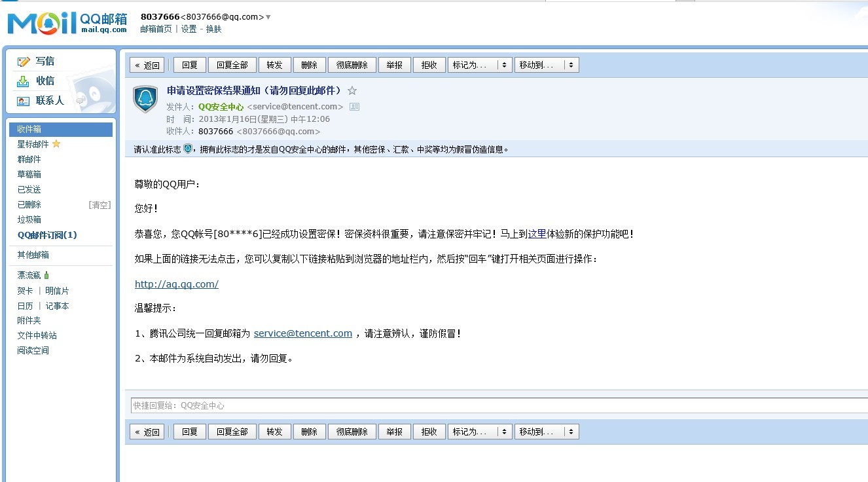Viewport: 868px width, 482px height.
Task: Open the top 标记为 dropdown
Action: [480, 65]
